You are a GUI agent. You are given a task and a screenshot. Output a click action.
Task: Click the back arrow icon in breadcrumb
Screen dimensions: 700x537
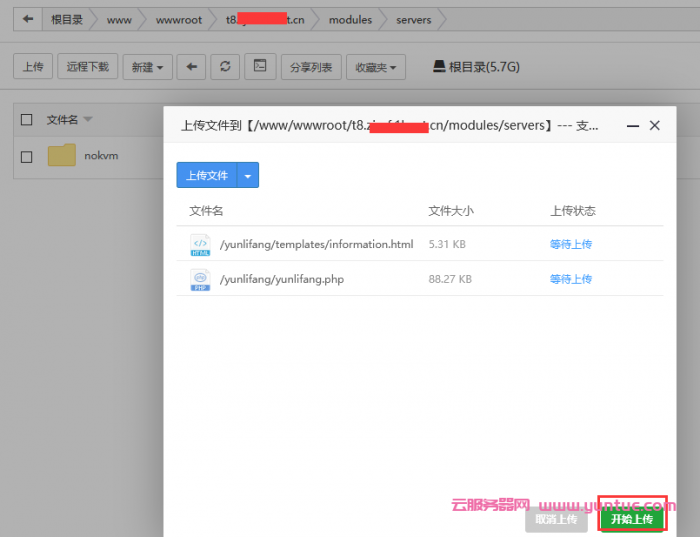click(28, 19)
